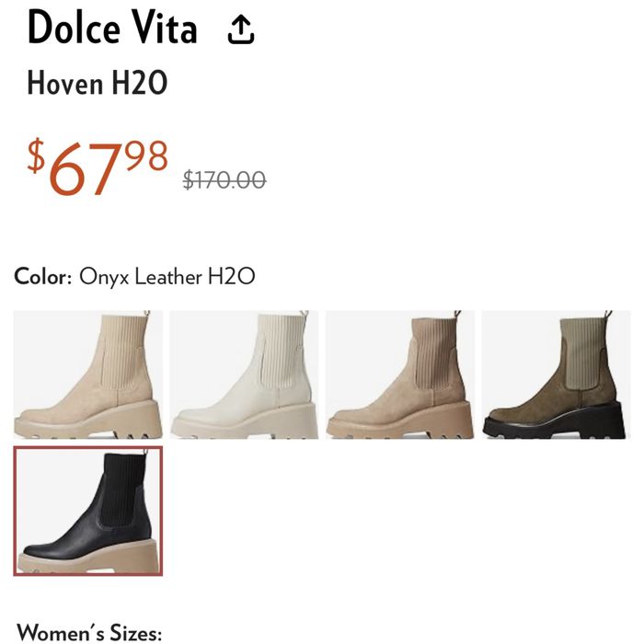This screenshot has height=644, width=644.
Task: Click the orange dollar sign in price
Action: (x=36, y=155)
